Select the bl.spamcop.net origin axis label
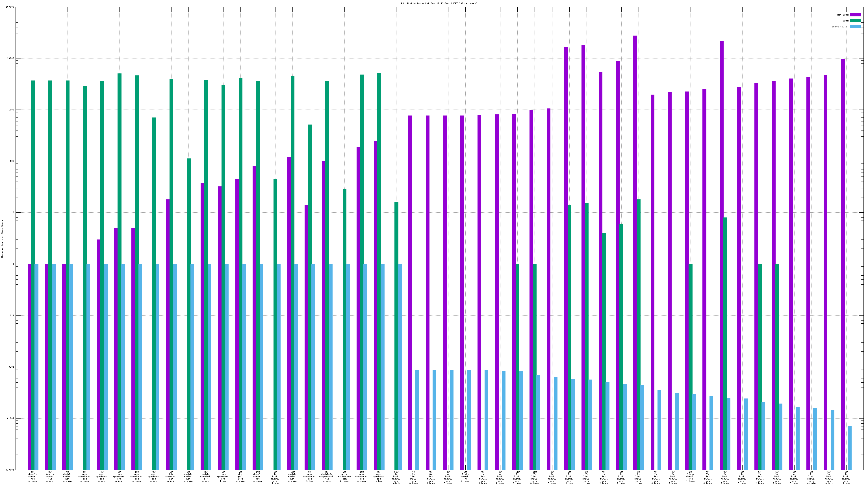The height and width of the screenshot is (488, 868). (x=171, y=476)
